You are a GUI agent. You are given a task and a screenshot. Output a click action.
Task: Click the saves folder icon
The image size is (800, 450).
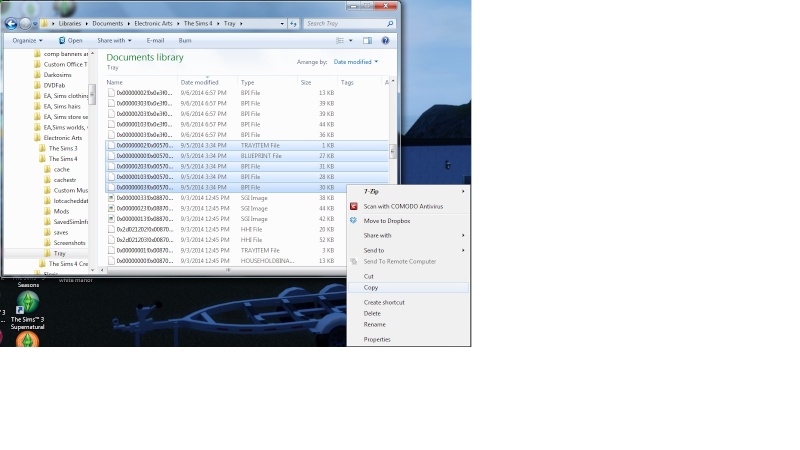point(47,232)
